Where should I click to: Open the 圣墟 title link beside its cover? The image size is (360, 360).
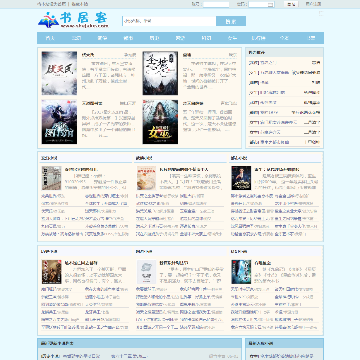coord(187,55)
